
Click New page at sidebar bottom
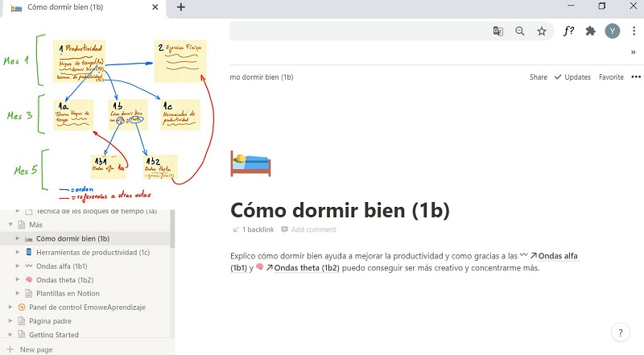(x=36, y=349)
